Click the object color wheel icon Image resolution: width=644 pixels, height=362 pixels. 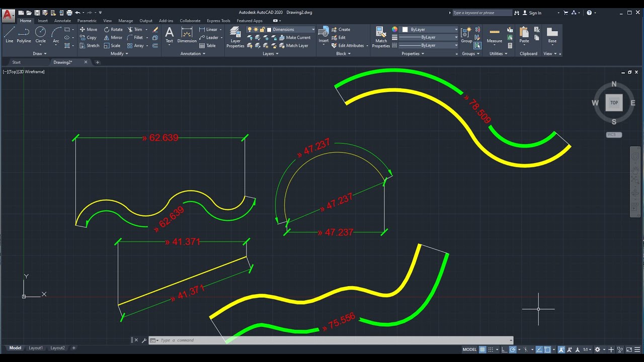tap(394, 30)
